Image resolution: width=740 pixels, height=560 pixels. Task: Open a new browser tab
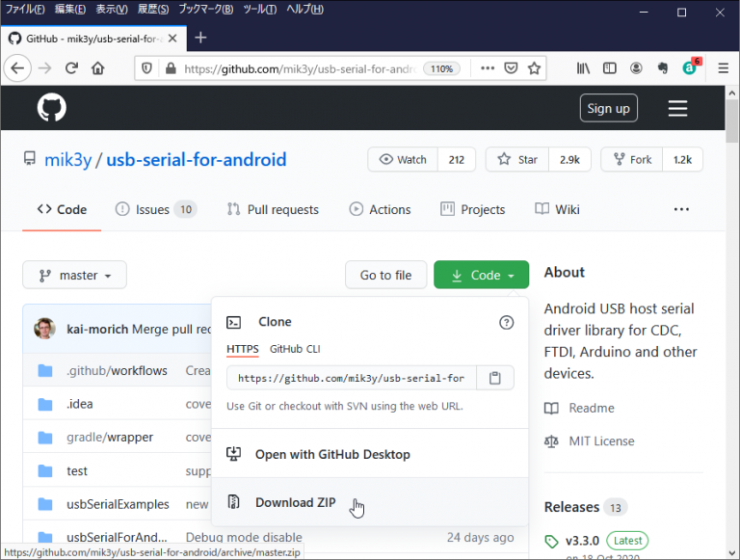click(200, 38)
